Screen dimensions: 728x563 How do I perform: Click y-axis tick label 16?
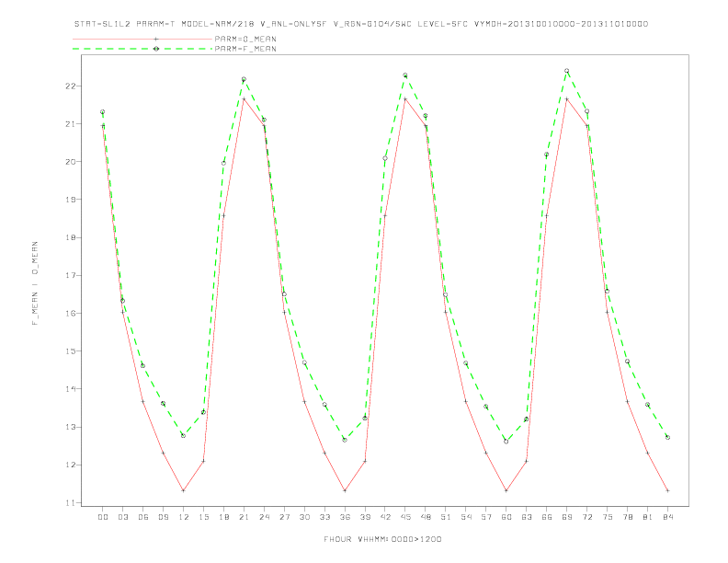pos(70,313)
